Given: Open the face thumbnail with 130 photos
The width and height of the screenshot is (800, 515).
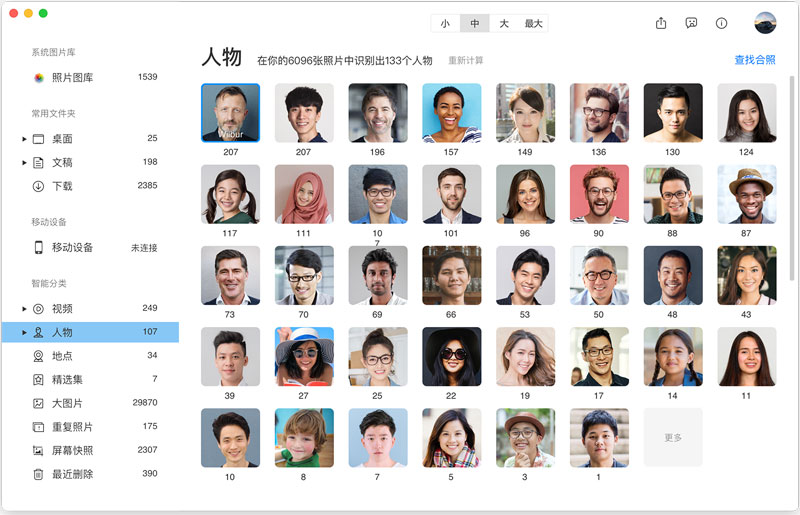Looking at the screenshot, I should (673, 113).
